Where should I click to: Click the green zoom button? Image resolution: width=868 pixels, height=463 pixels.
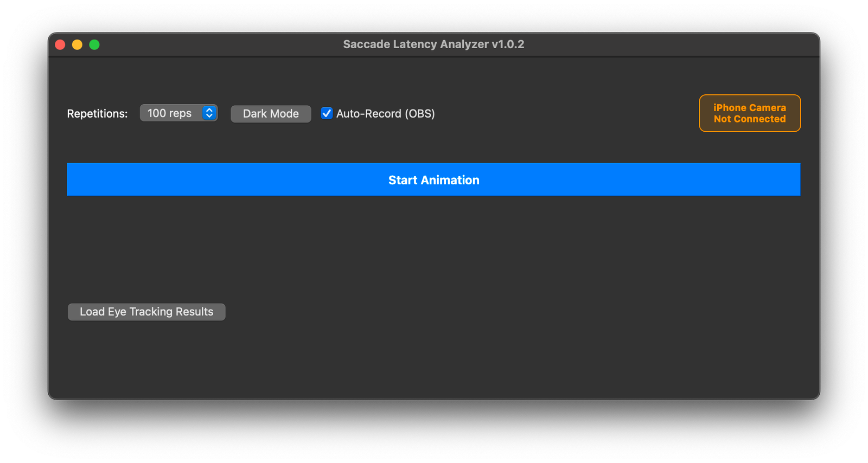pos(94,44)
